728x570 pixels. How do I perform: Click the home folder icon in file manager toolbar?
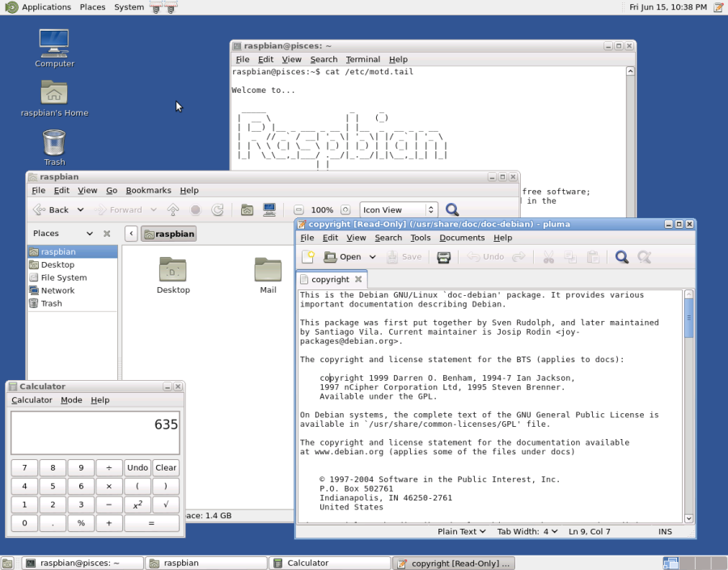pyautogui.click(x=248, y=209)
